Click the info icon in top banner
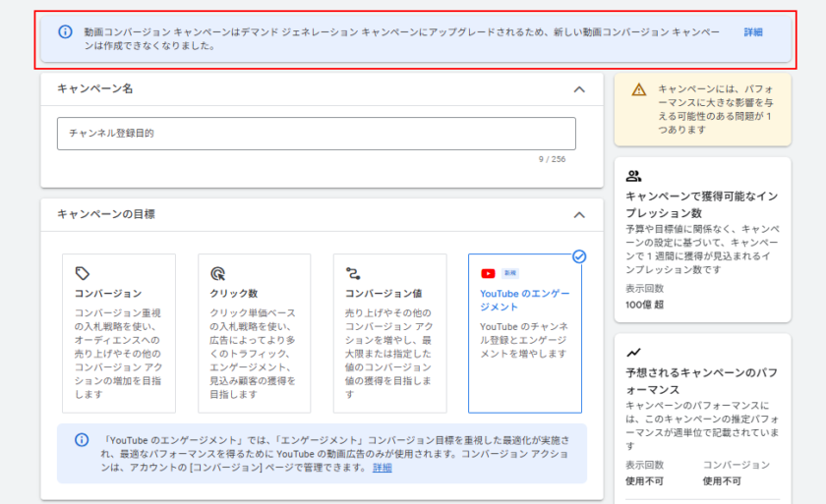 tap(66, 31)
